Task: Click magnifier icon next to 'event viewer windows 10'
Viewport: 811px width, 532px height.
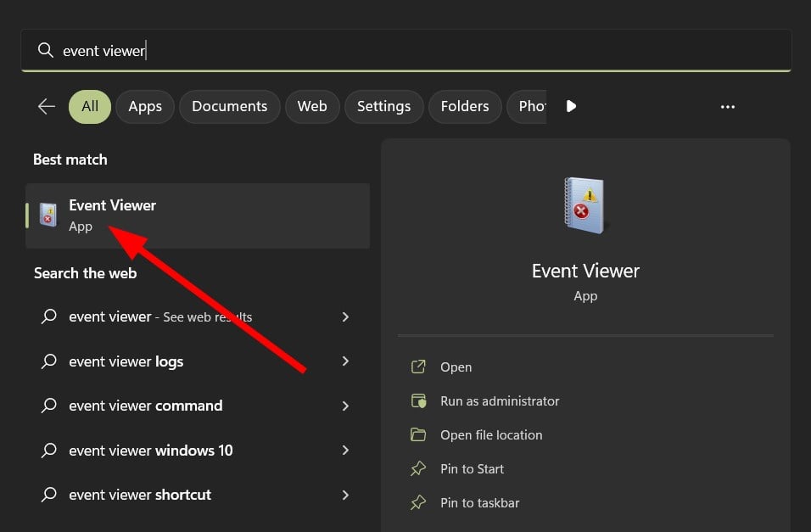Action: 49,450
